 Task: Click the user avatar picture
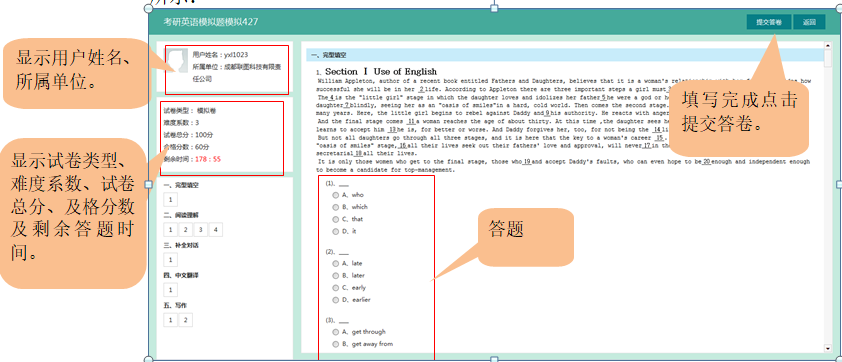177,60
